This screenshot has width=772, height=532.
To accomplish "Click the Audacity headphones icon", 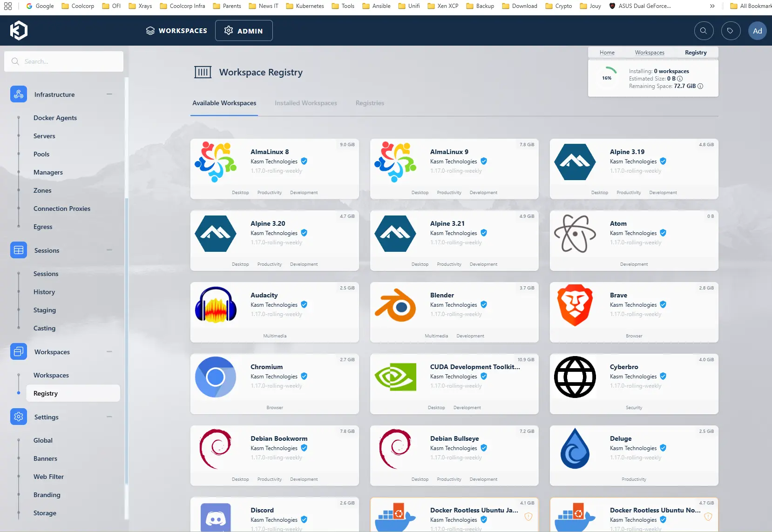I will (x=216, y=305).
